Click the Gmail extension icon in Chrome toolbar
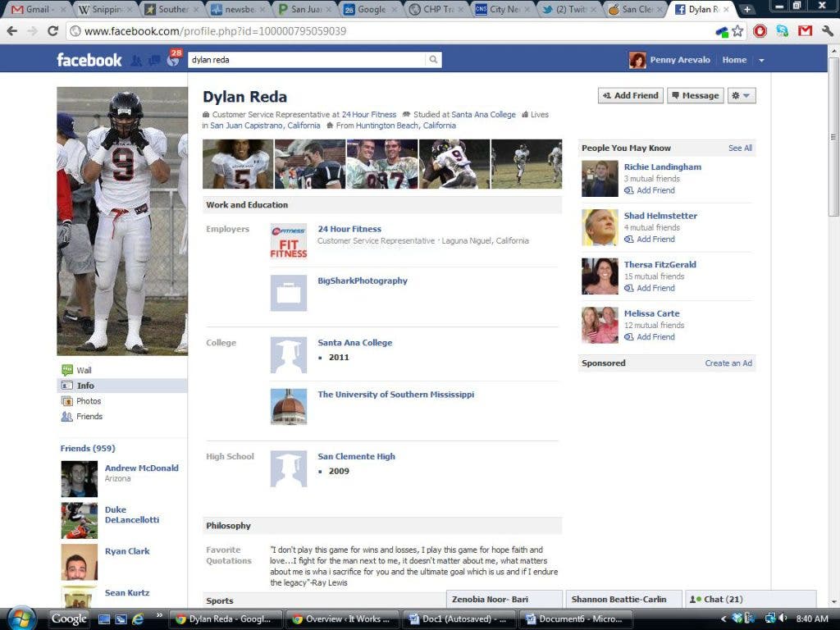This screenshot has width=840, height=630. 805,31
